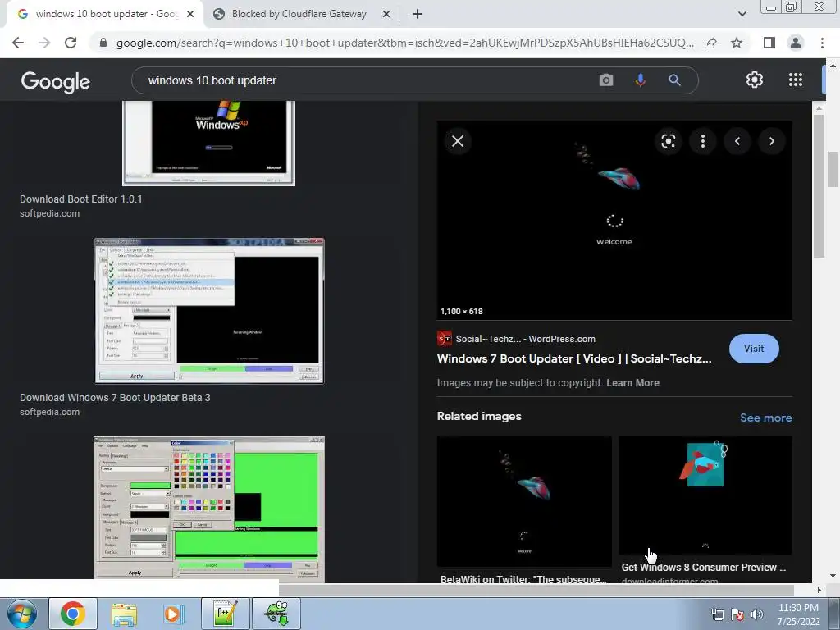Click the page vertical scrollbar thumb
This screenshot has width=840, height=630.
tap(833, 169)
